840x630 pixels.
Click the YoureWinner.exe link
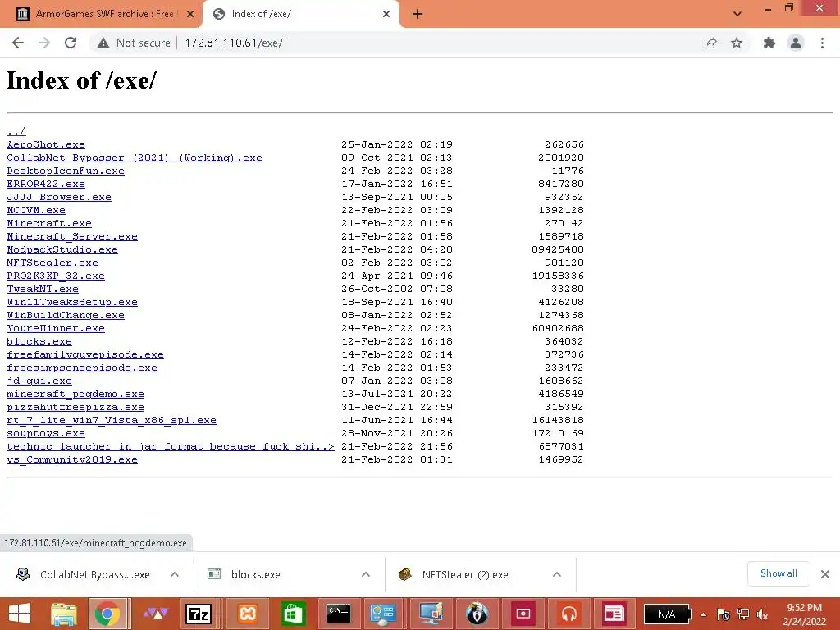(56, 328)
